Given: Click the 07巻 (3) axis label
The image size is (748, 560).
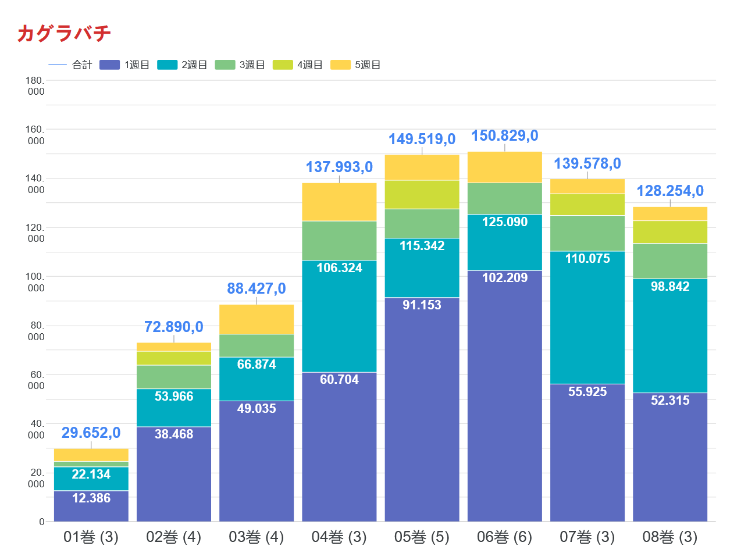Looking at the screenshot, I should click(x=587, y=537).
